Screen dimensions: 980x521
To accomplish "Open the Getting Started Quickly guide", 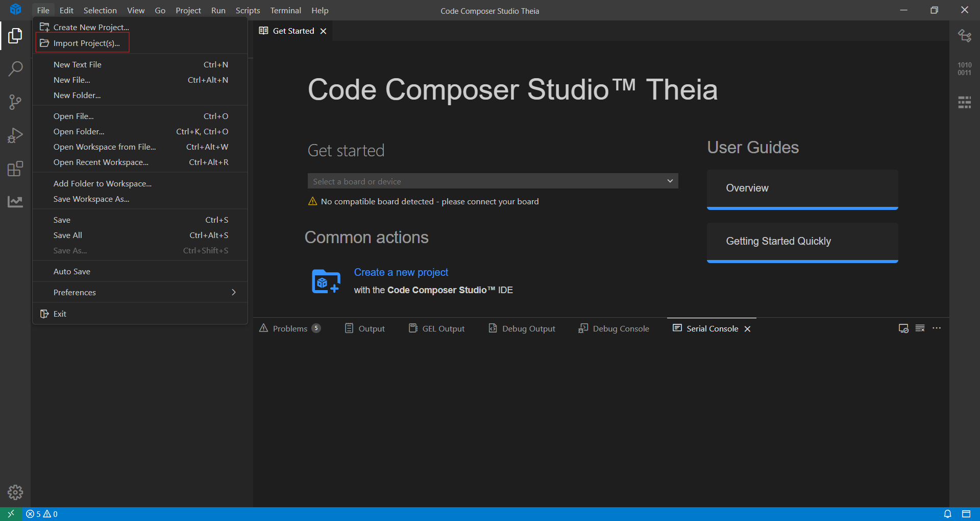I will point(802,243).
